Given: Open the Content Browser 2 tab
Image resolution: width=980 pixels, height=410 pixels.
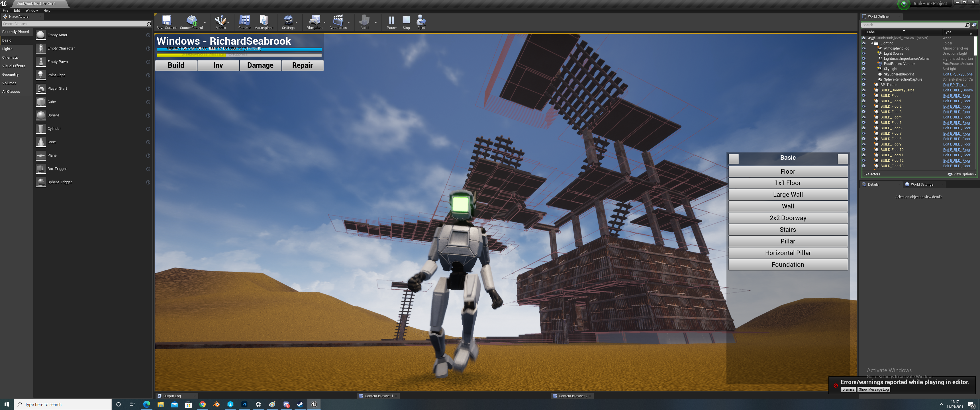Looking at the screenshot, I should [x=573, y=396].
